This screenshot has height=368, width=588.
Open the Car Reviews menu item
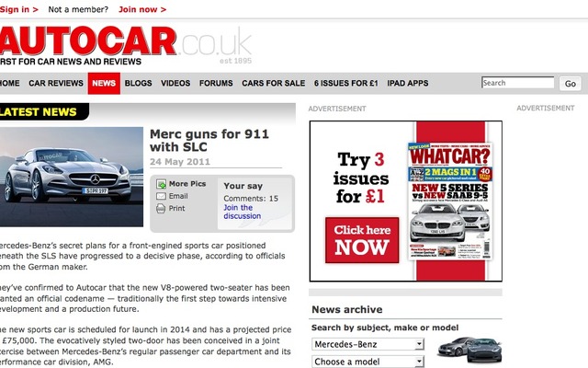pyautogui.click(x=56, y=84)
